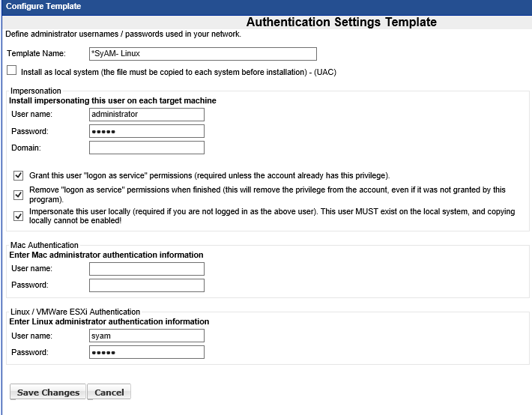532x415 pixels.
Task: Click the empty Domain field
Action: 146,148
